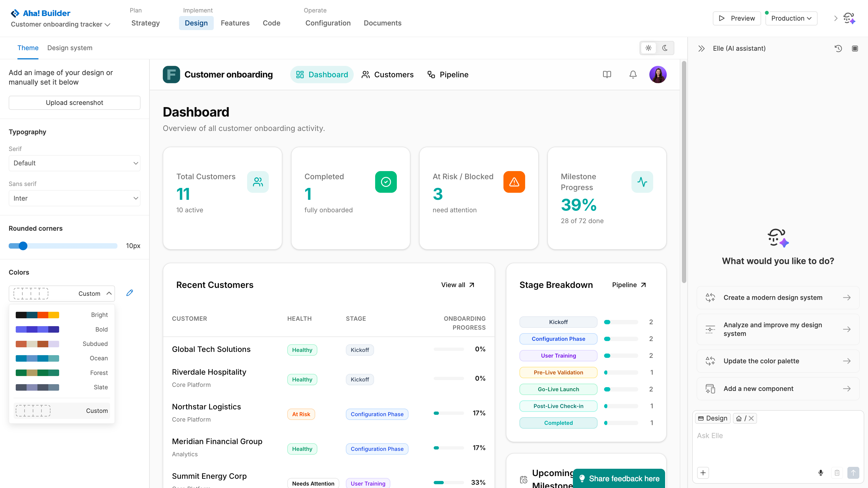Click Pipeline link in Stage Breakdown

629,285
